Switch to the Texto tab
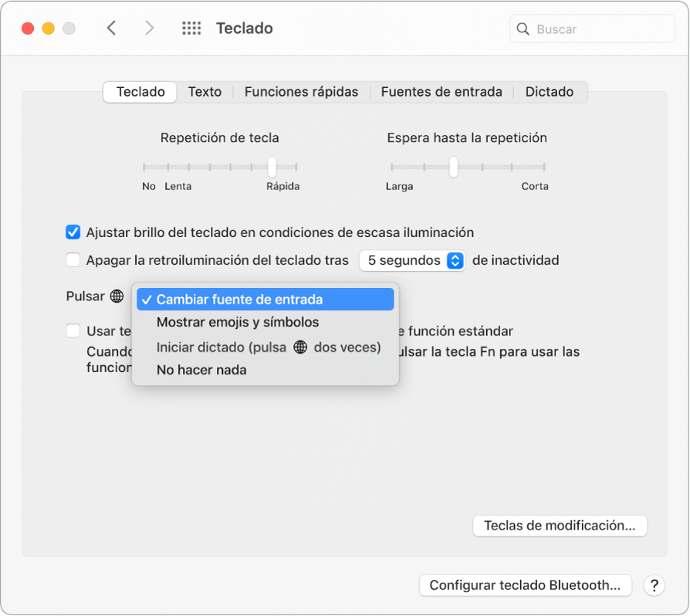 tap(205, 91)
